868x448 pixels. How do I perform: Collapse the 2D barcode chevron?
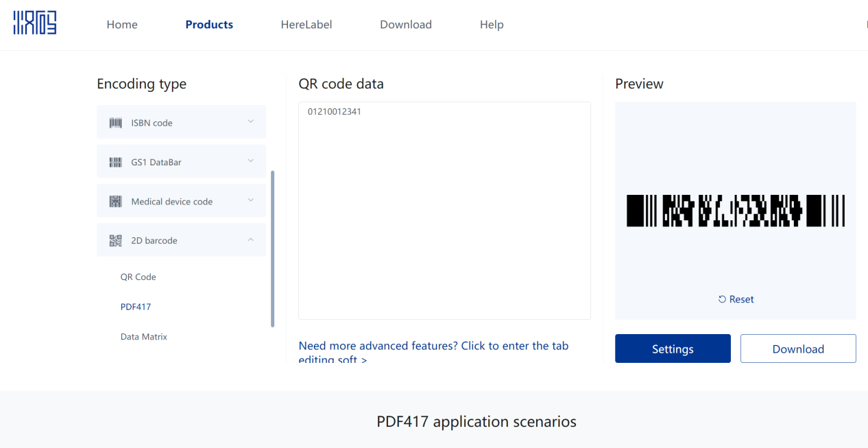point(250,239)
